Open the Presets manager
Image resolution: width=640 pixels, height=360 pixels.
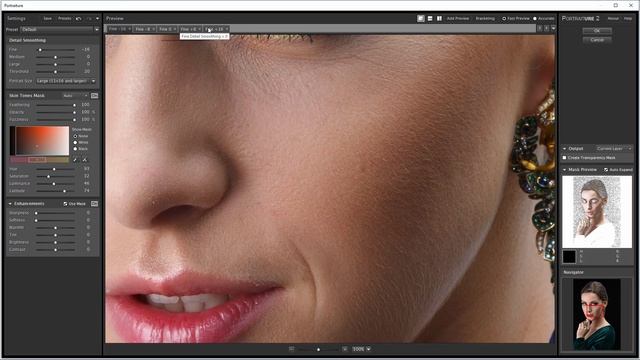tap(64, 18)
